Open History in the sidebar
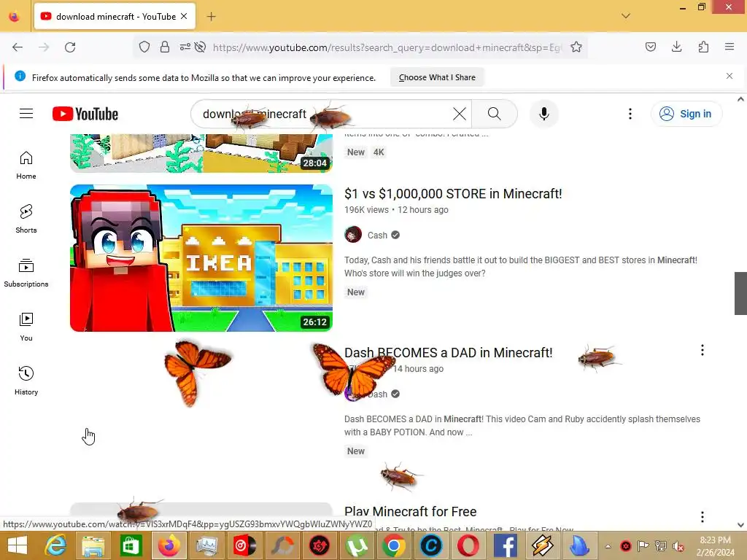This screenshot has height=560, width=747. point(26,381)
